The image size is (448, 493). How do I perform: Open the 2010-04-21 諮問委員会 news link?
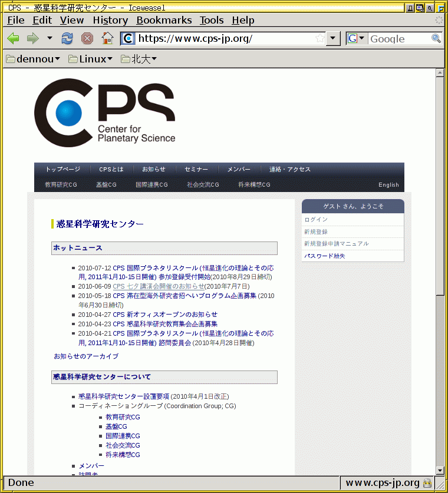[x=176, y=338]
